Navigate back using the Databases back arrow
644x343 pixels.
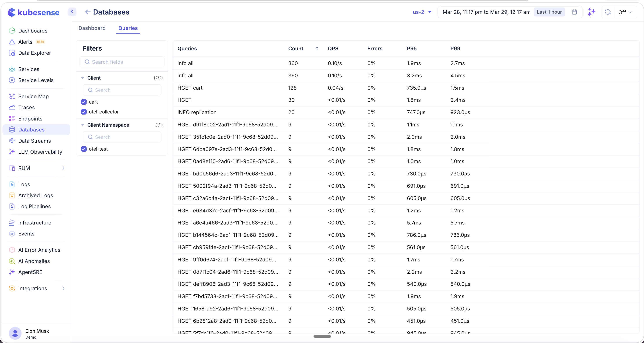coord(88,12)
